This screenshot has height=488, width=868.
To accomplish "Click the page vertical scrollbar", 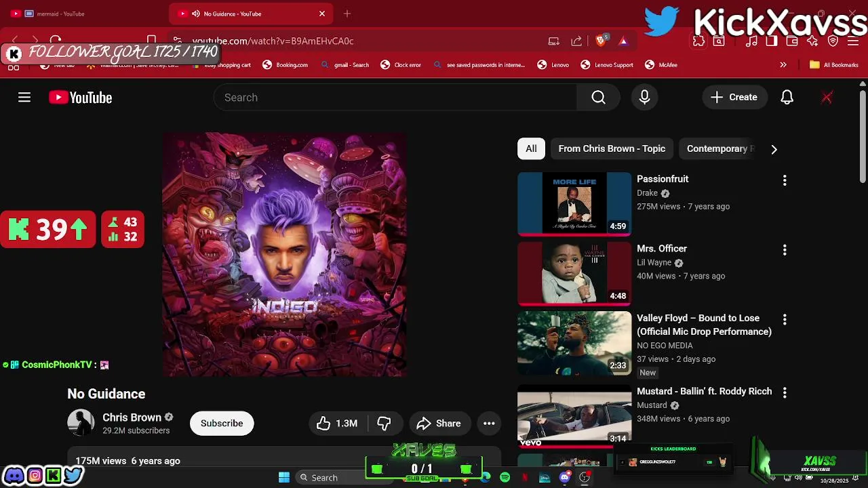I will 863,136.
